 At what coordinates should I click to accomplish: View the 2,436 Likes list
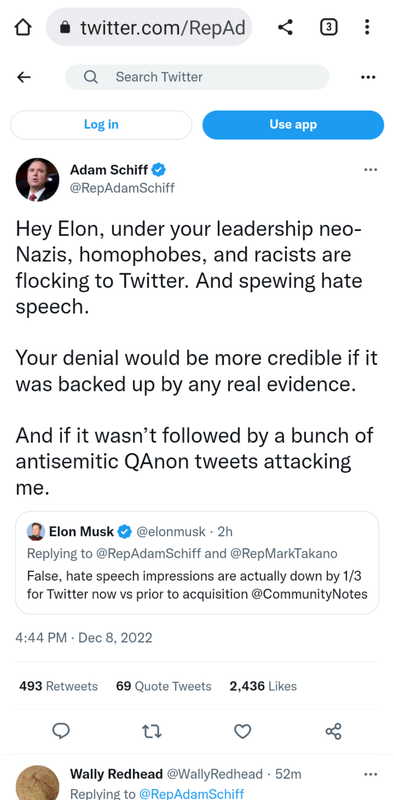tap(263, 686)
